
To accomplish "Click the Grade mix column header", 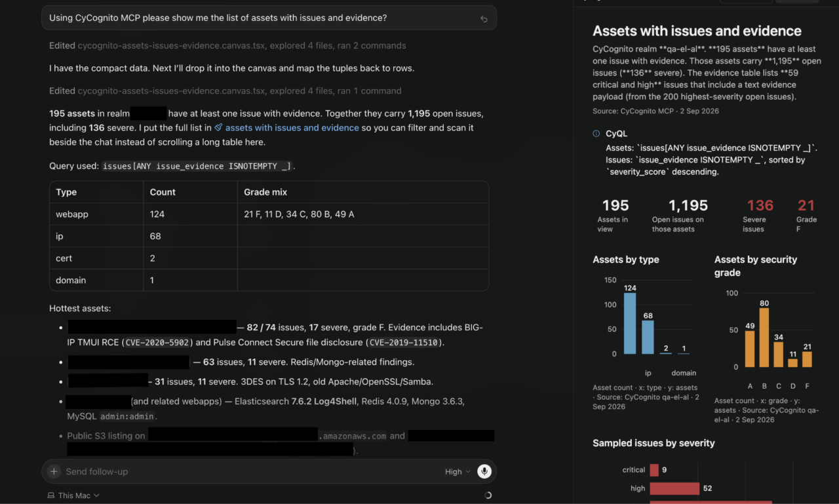I will point(265,192).
